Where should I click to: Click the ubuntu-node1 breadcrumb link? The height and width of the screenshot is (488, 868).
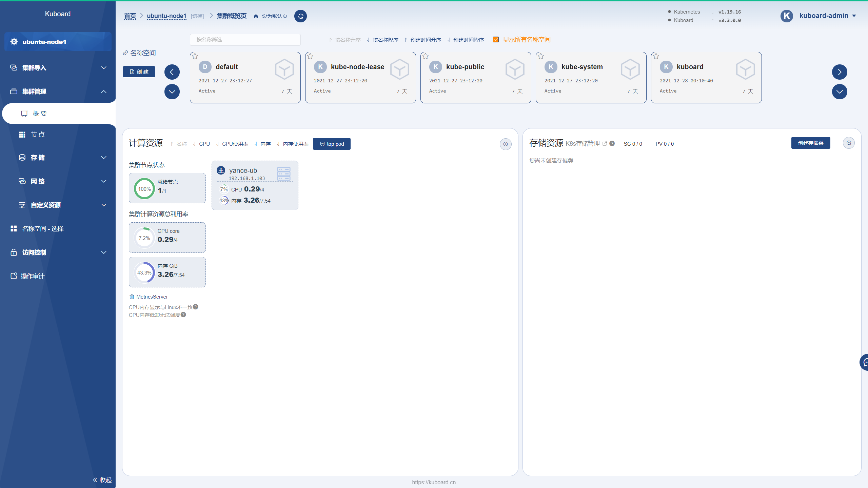pos(166,16)
